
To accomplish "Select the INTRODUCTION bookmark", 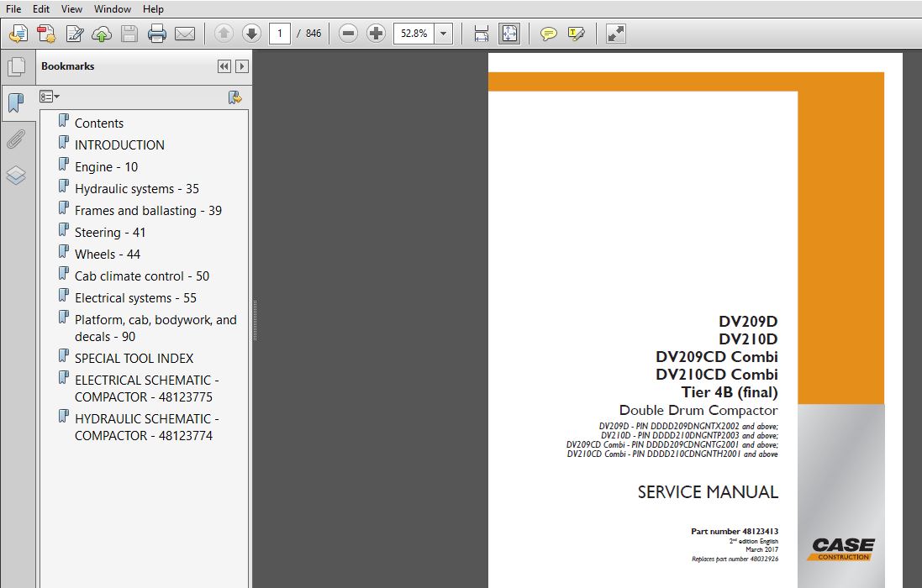I will pos(119,145).
